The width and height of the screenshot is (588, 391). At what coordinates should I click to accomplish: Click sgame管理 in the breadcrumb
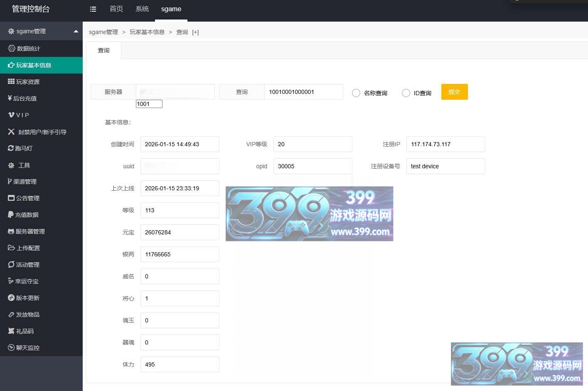pos(103,32)
